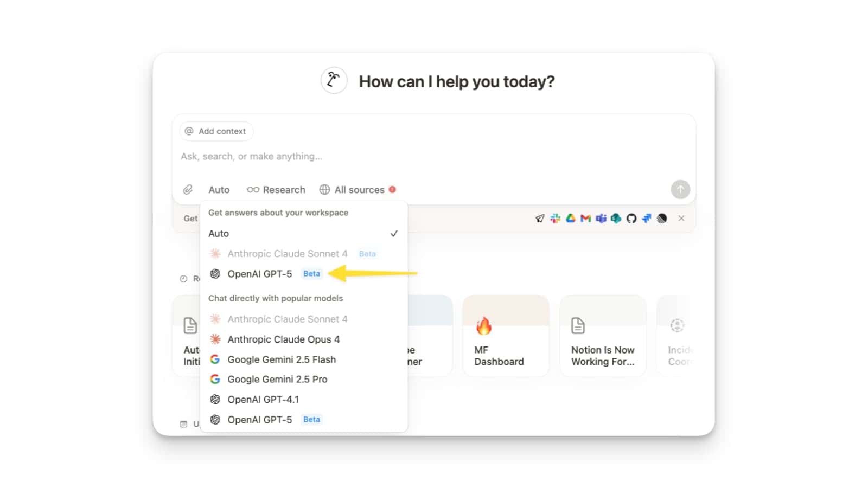Click the up-arrow send button
Image resolution: width=868 pixels, height=488 pixels.
[680, 189]
